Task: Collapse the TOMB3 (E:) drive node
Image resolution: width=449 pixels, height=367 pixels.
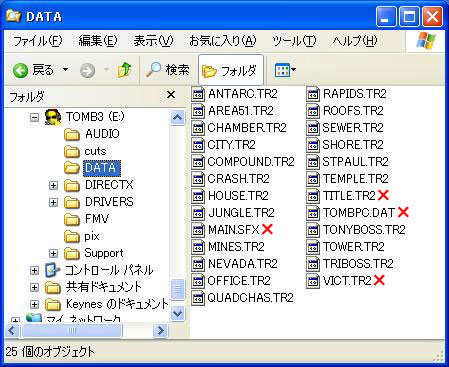Action: (34, 117)
